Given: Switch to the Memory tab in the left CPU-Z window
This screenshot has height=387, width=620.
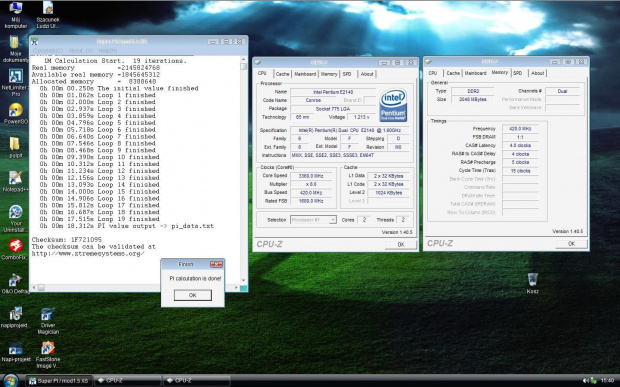Looking at the screenshot, I should pyautogui.click(x=329, y=74).
